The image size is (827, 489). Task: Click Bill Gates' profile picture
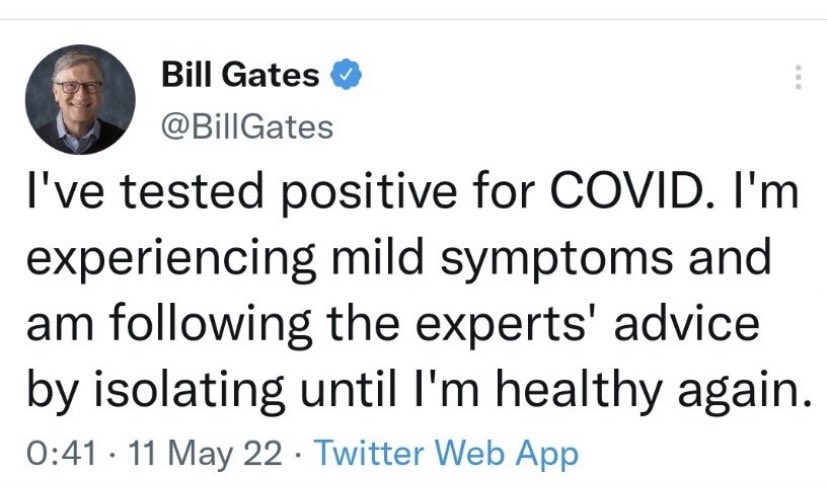(78, 100)
